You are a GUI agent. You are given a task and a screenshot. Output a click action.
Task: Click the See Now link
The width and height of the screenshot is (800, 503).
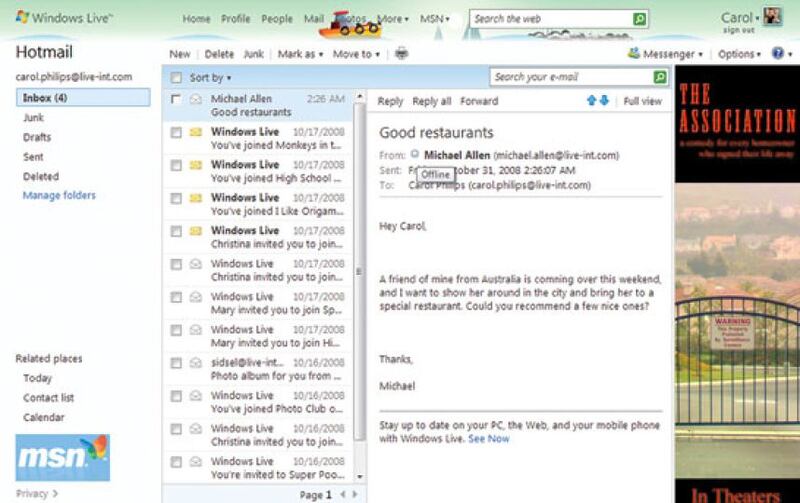tap(489, 439)
